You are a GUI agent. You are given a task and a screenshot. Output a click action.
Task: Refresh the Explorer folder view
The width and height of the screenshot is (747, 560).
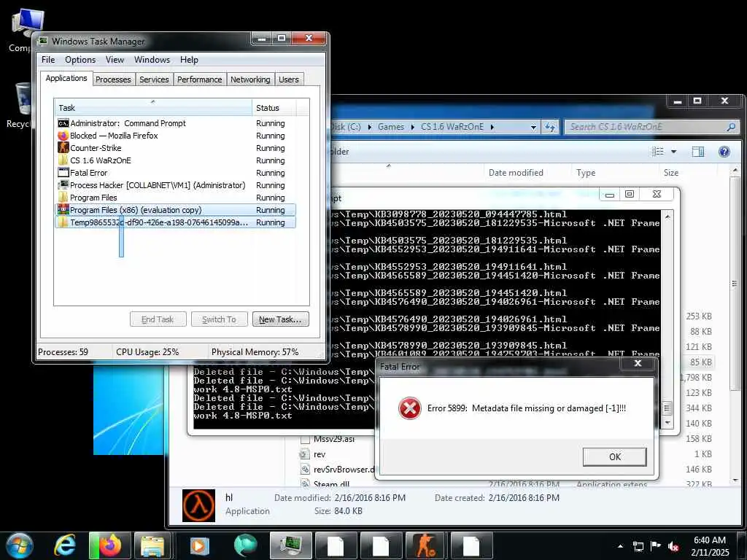pyautogui.click(x=550, y=127)
